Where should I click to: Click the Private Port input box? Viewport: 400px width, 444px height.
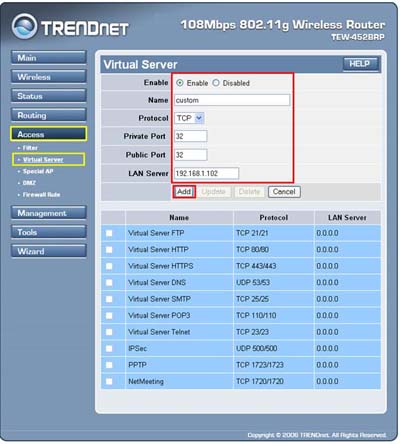tap(191, 136)
